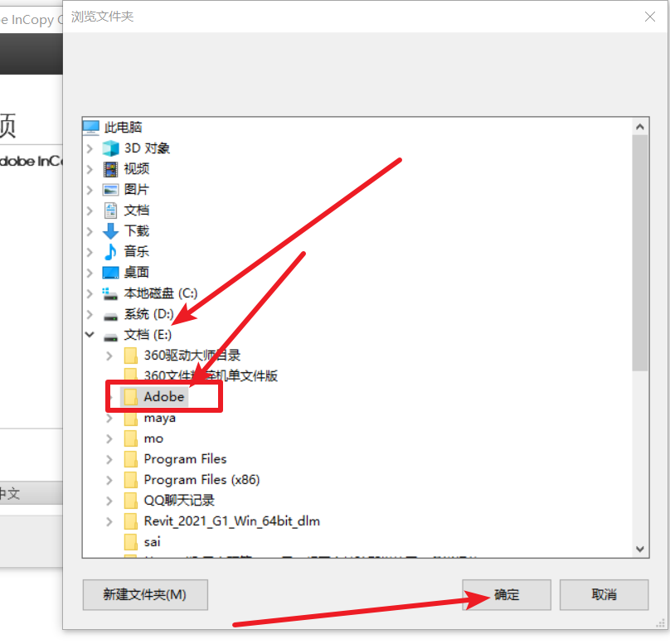Select the sai folder label
This screenshot has height=644, width=670.
click(152, 542)
